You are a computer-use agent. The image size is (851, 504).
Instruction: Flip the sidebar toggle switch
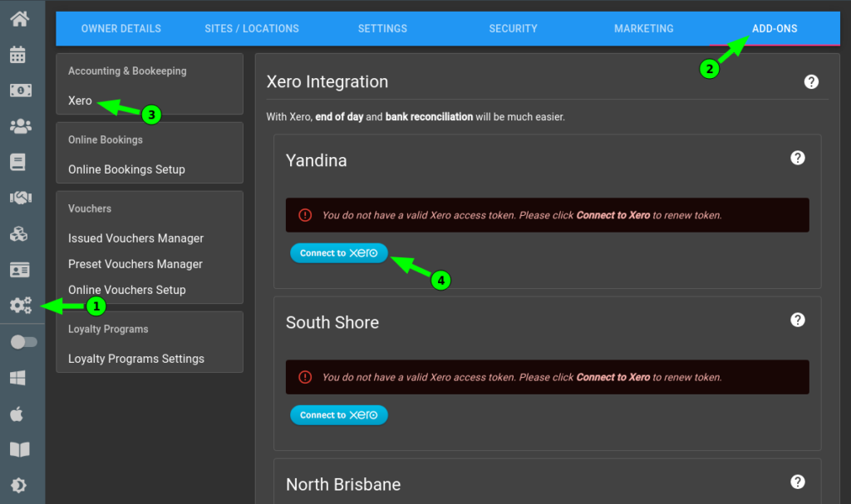(24, 342)
